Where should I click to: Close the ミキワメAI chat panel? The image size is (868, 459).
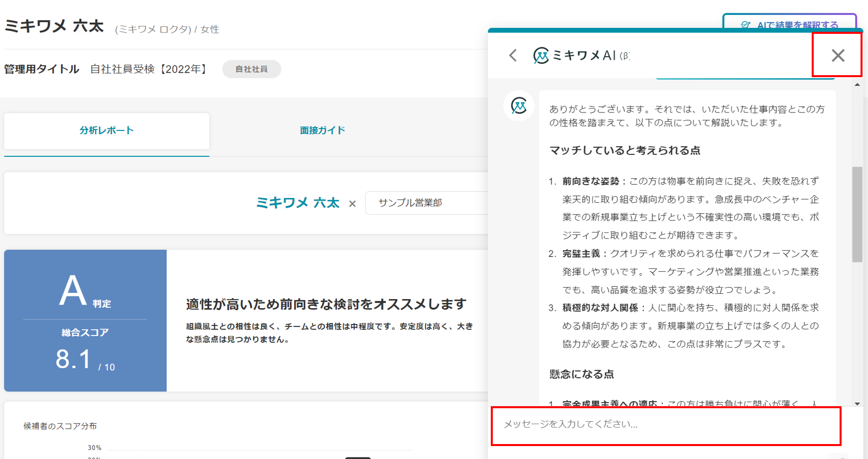point(838,55)
